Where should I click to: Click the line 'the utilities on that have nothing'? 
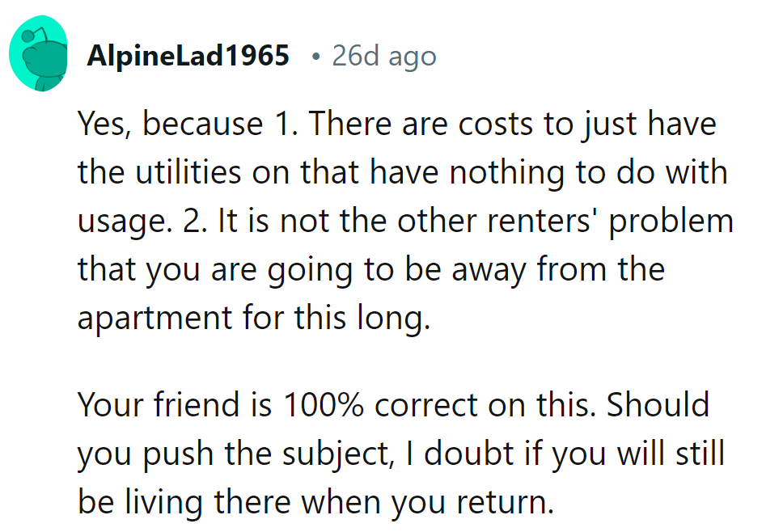[402, 172]
